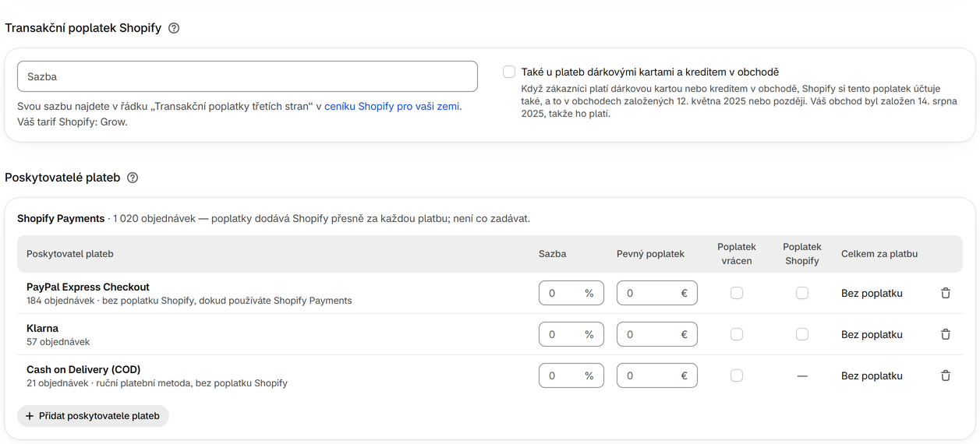Edit Cash on Delivery percentage rate field

571,375
